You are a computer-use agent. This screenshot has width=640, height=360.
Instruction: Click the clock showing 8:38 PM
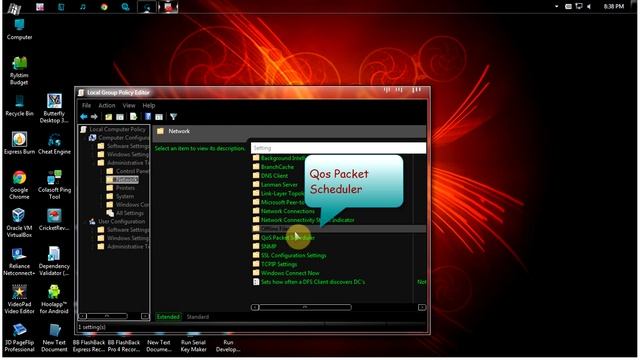click(x=613, y=7)
